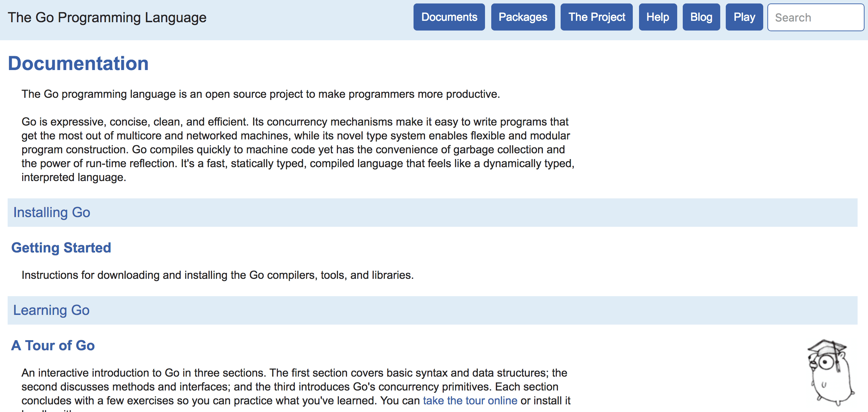The image size is (868, 412).
Task: Visit the Blog from header
Action: [x=701, y=17]
